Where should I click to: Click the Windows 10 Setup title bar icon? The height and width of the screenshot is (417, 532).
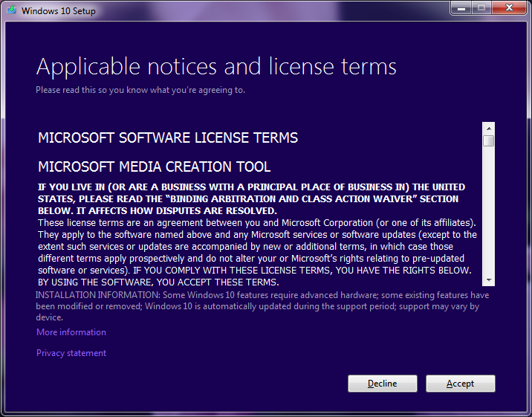[x=12, y=10]
